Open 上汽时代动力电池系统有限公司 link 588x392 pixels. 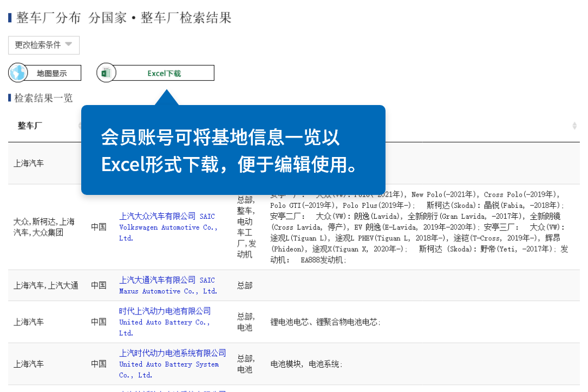pyautogui.click(x=172, y=353)
